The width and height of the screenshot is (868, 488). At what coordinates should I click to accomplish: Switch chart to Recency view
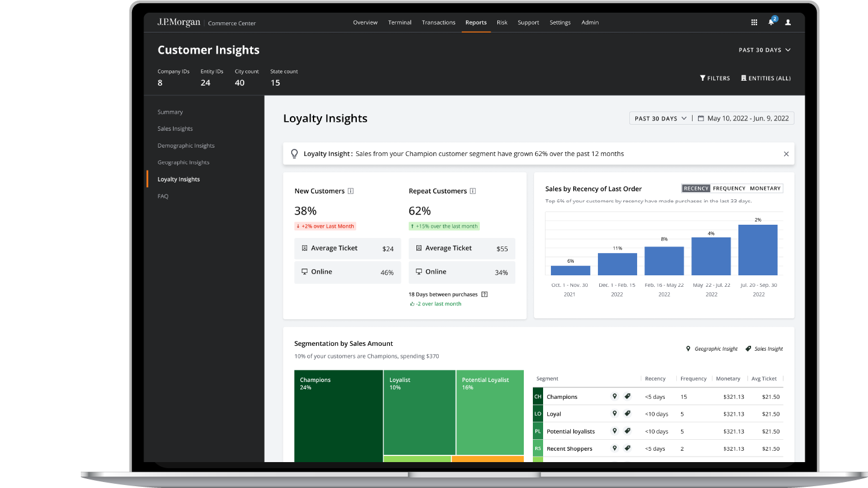click(x=696, y=189)
